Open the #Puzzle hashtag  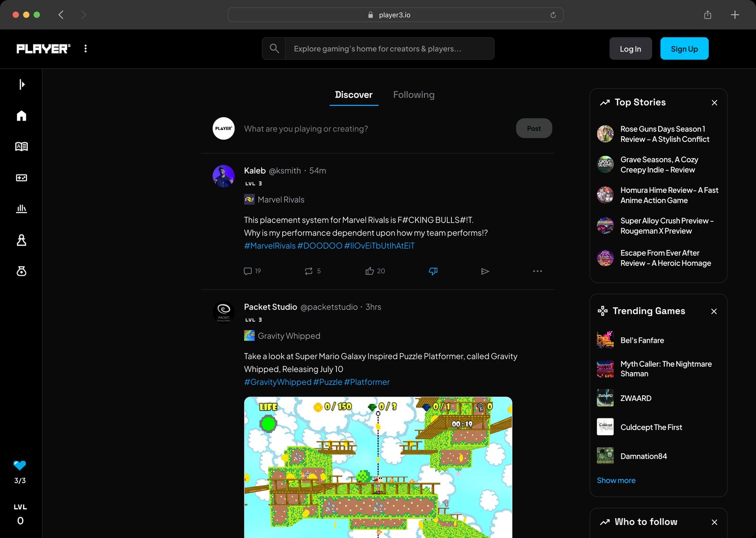(x=328, y=382)
